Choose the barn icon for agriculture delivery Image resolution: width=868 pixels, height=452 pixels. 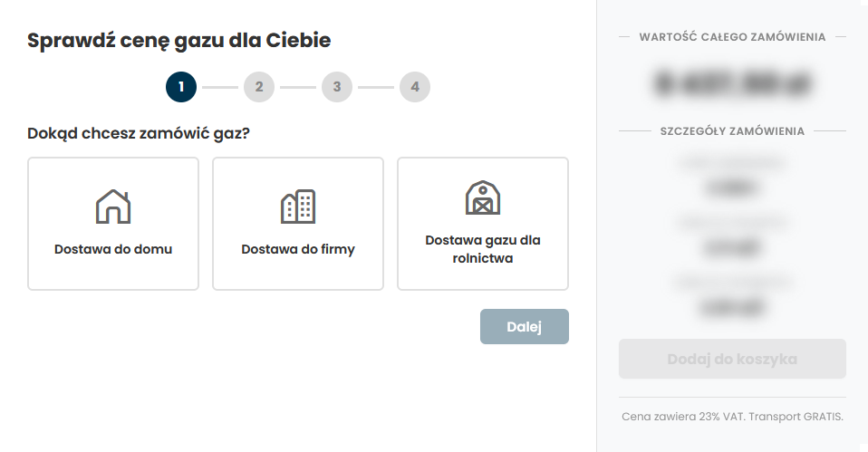pos(483,197)
